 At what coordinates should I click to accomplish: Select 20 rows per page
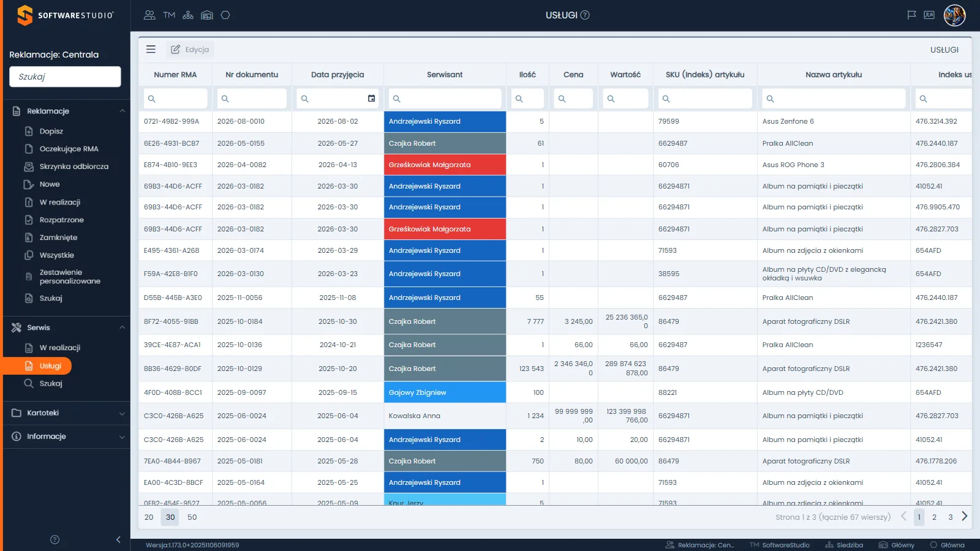pos(149,517)
